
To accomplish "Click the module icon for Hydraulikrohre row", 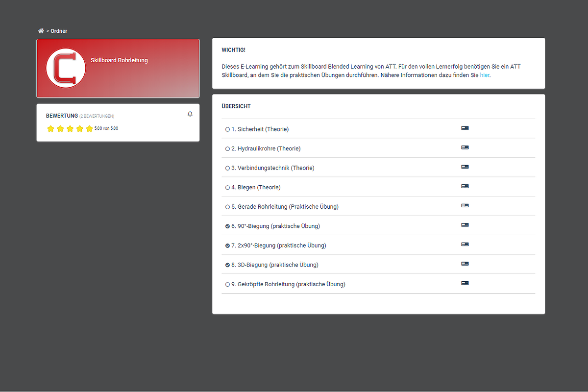I will (465, 147).
